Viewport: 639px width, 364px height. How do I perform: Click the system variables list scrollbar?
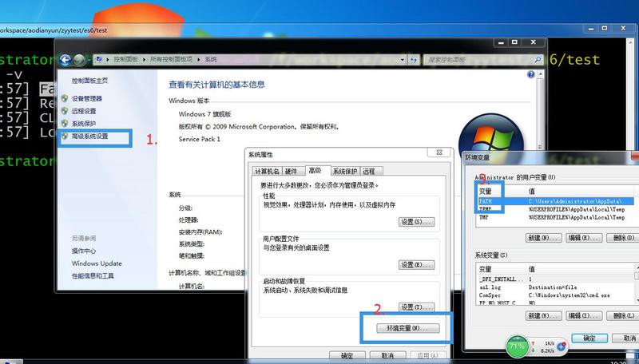(637, 284)
